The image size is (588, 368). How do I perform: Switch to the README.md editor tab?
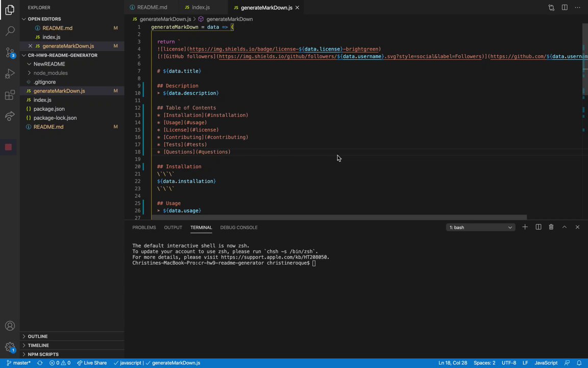coord(152,8)
